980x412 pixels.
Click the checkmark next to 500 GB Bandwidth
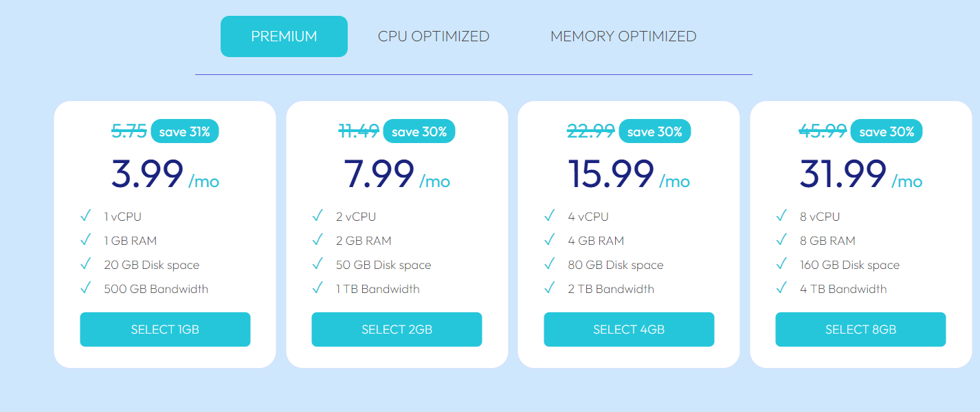pyautogui.click(x=86, y=288)
